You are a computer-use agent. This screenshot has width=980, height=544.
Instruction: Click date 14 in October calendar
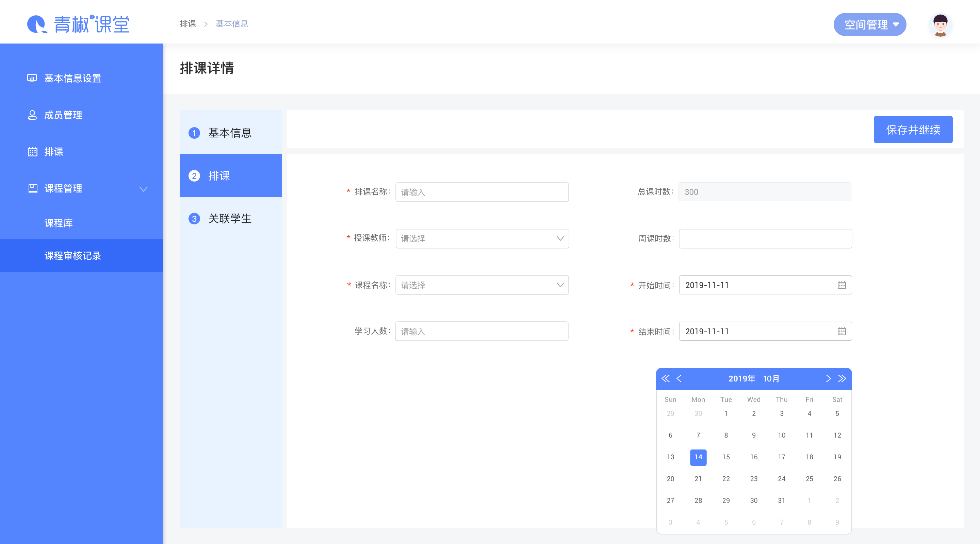click(x=698, y=457)
